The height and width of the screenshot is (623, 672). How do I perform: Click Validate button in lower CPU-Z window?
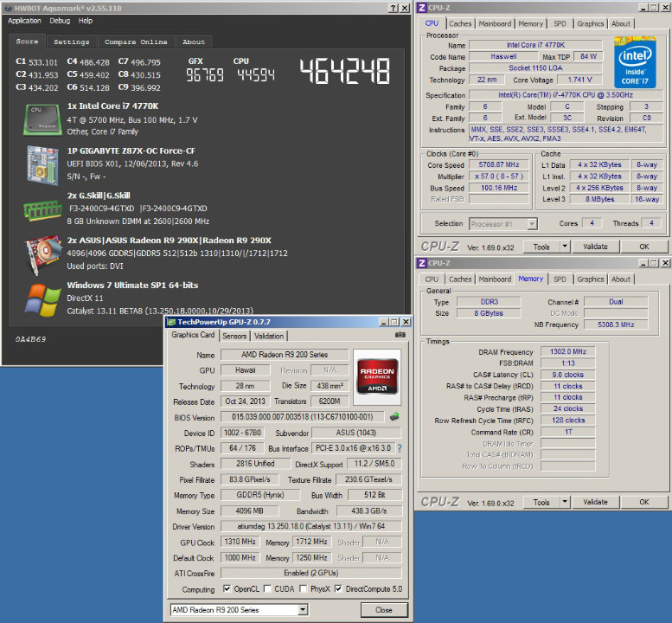pyautogui.click(x=595, y=502)
